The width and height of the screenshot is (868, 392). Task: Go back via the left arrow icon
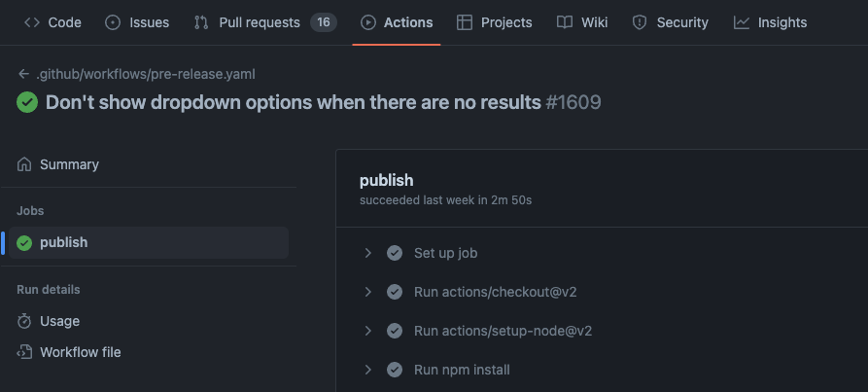click(x=23, y=74)
